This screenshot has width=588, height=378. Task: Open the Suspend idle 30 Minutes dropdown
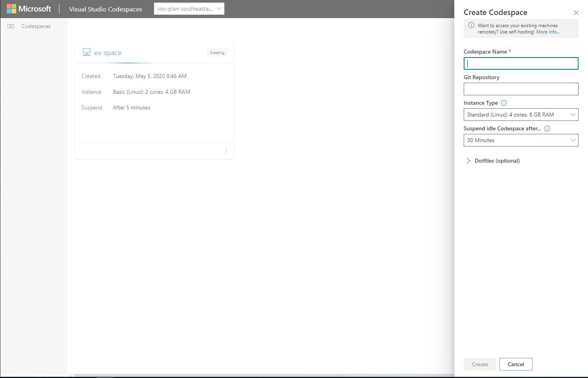click(521, 140)
